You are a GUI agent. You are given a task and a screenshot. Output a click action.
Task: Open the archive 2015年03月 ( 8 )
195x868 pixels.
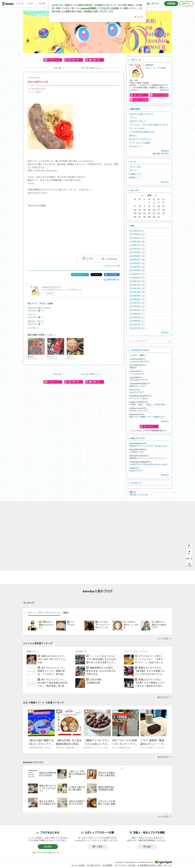(137, 231)
